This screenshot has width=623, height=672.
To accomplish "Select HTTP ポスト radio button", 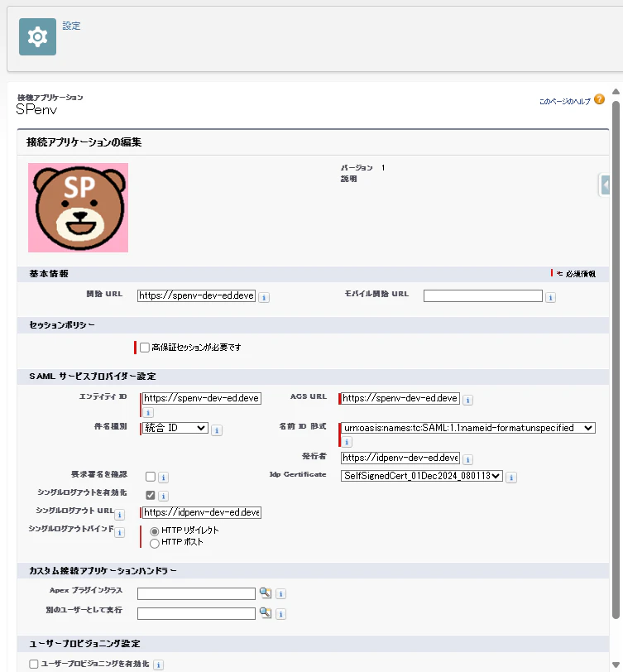I will pos(155,544).
